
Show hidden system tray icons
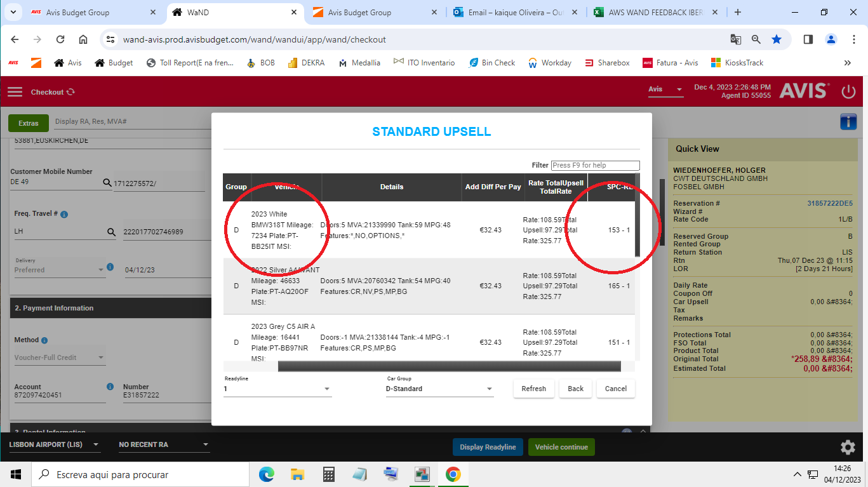(798, 474)
